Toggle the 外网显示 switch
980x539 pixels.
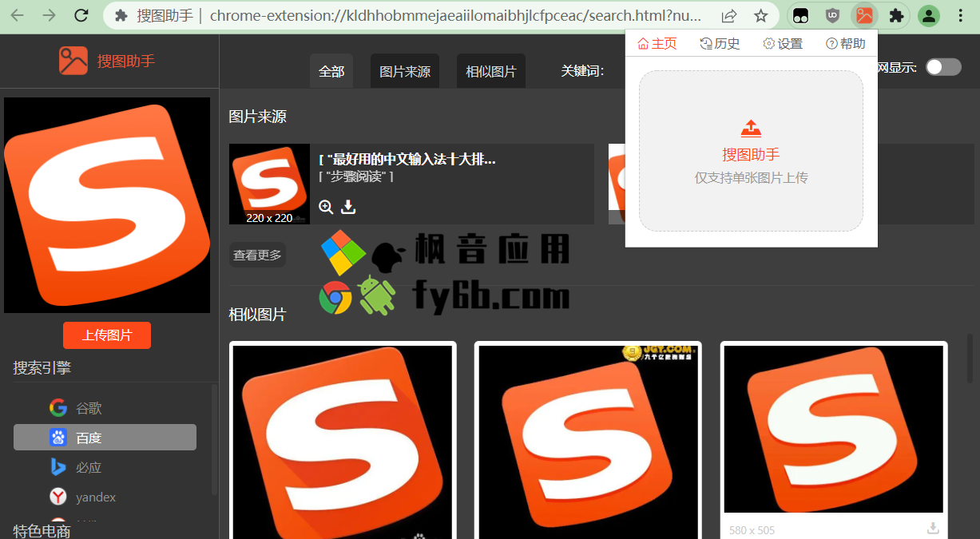click(x=943, y=67)
